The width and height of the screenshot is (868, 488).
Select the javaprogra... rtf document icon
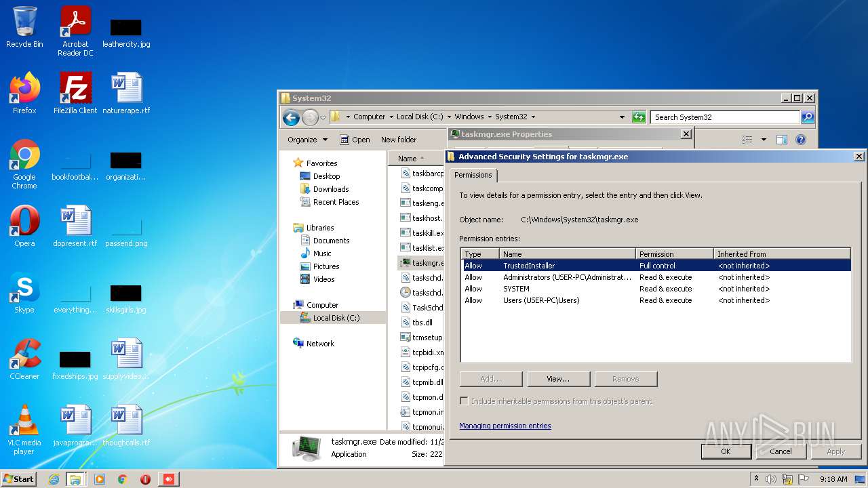[75, 425]
